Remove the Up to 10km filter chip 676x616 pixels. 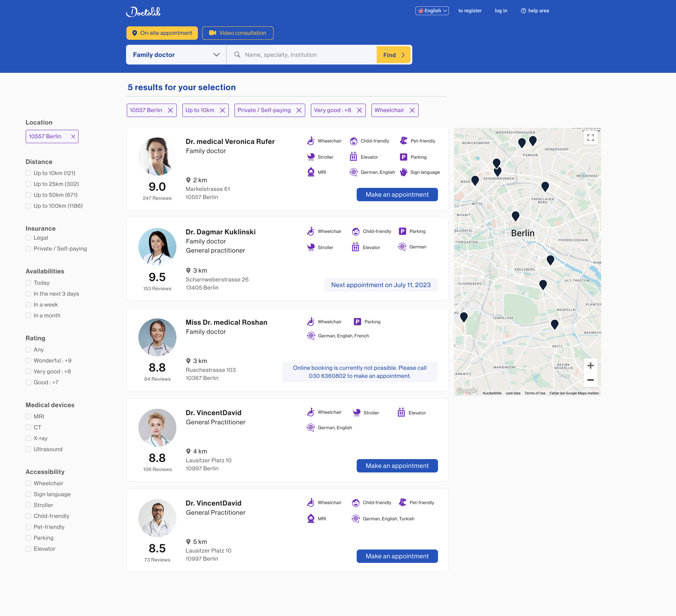[223, 110]
